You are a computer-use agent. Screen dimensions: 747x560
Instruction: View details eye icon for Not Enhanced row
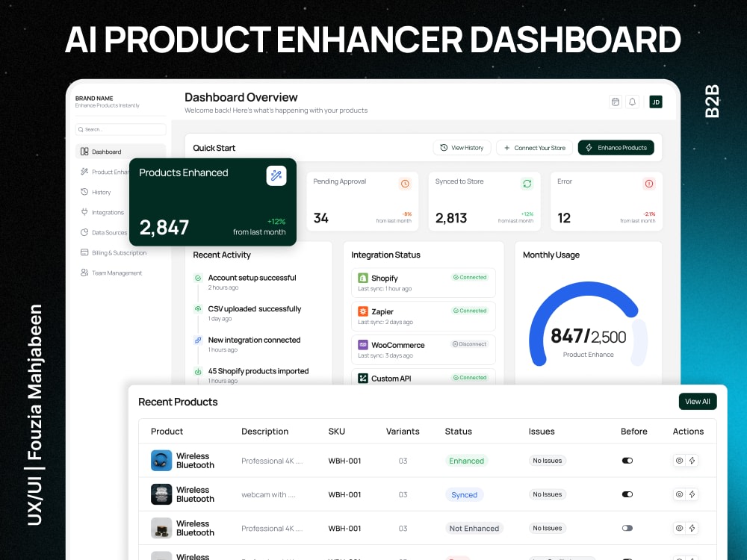[679, 528]
